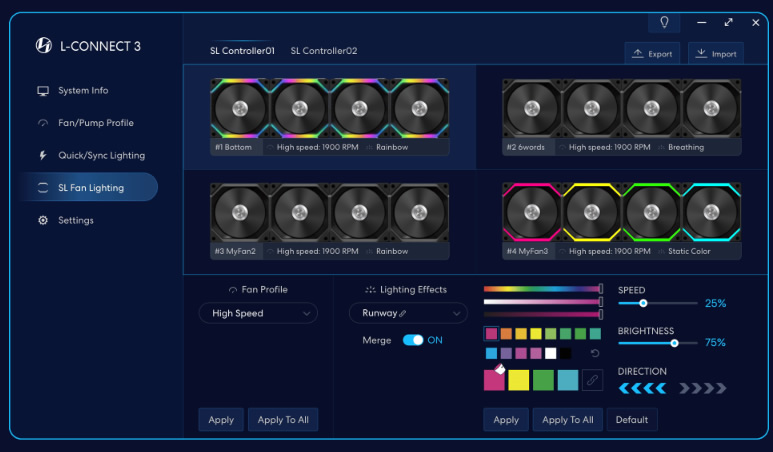Select the #4 MyFan3 fan group
Image resolution: width=773 pixels, height=452 pixels.
[622, 221]
